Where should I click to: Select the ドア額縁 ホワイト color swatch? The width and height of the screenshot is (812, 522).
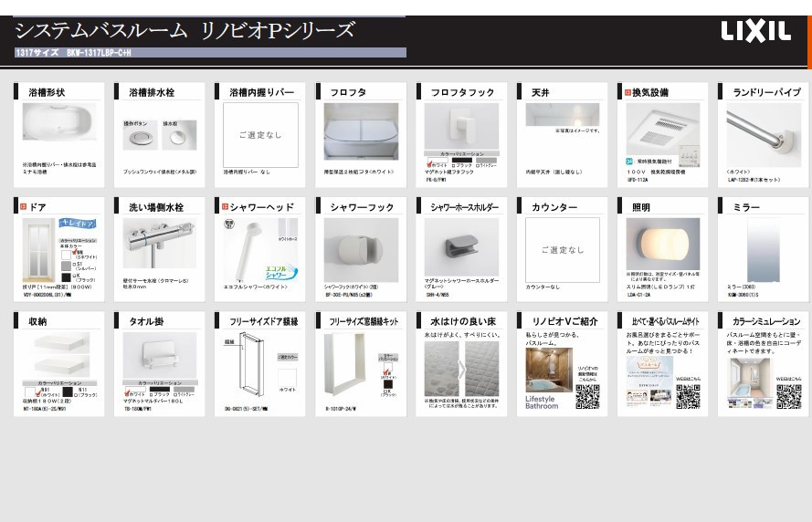click(x=287, y=378)
